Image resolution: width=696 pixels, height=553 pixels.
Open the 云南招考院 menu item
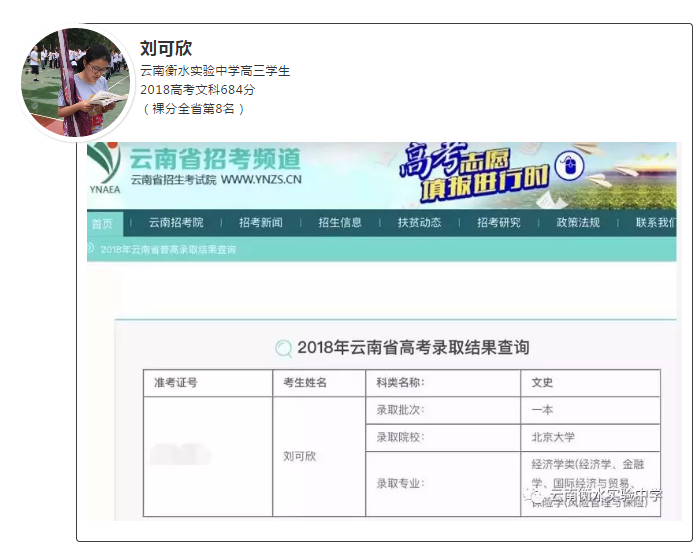(176, 223)
